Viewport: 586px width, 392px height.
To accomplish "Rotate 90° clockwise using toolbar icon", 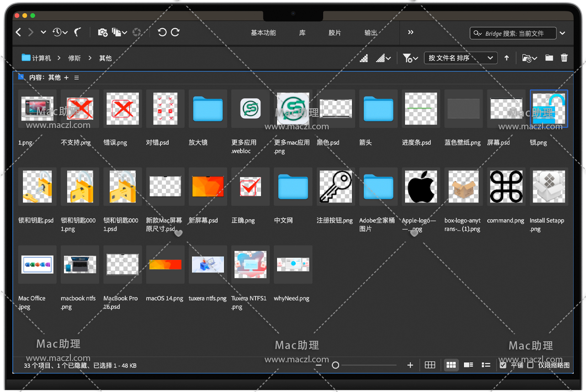I will pos(175,32).
